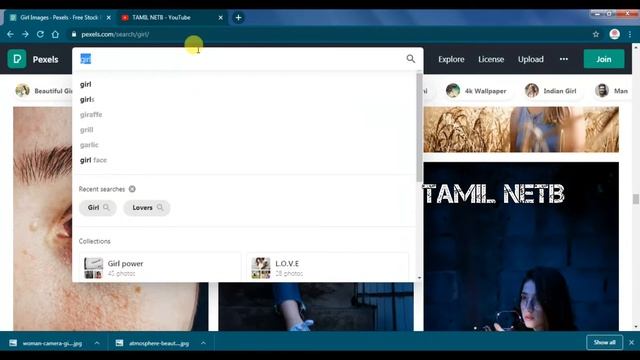Open Chrome three-dot menu

(630, 34)
